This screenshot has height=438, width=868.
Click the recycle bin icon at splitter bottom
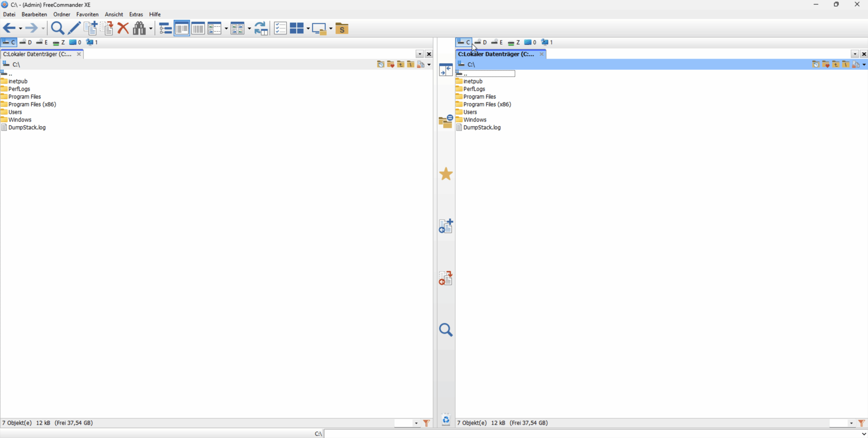point(446,420)
